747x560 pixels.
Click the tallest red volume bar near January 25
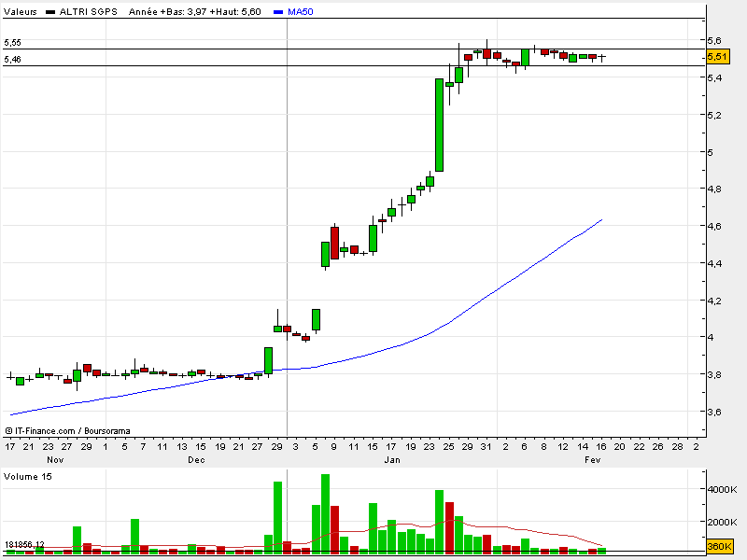[x=449, y=528]
